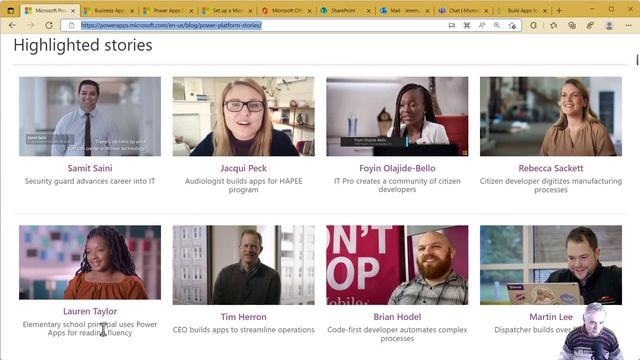Click Brian Hodel's photo thumbnail
This screenshot has width=640, height=360.
point(397,265)
